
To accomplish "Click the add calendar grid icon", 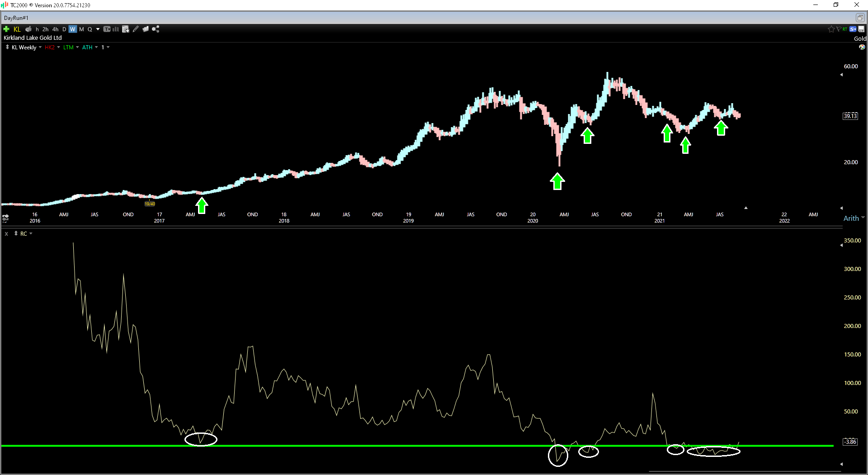I will (x=126, y=29).
